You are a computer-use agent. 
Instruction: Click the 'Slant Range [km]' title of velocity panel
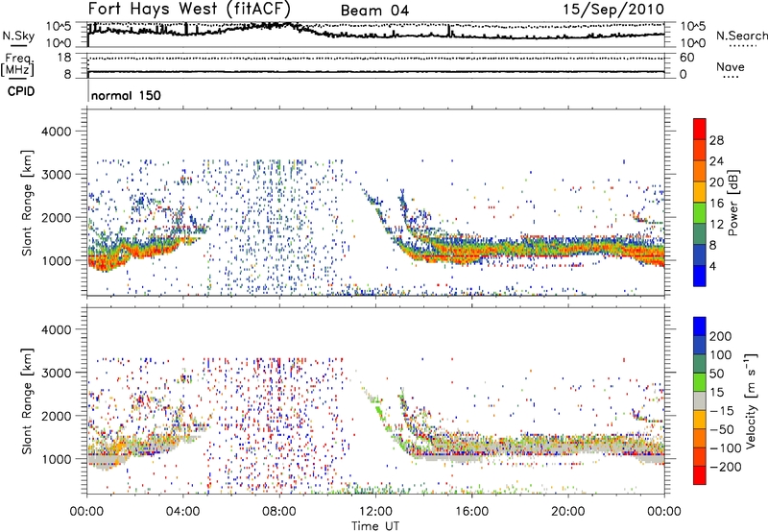(27, 400)
